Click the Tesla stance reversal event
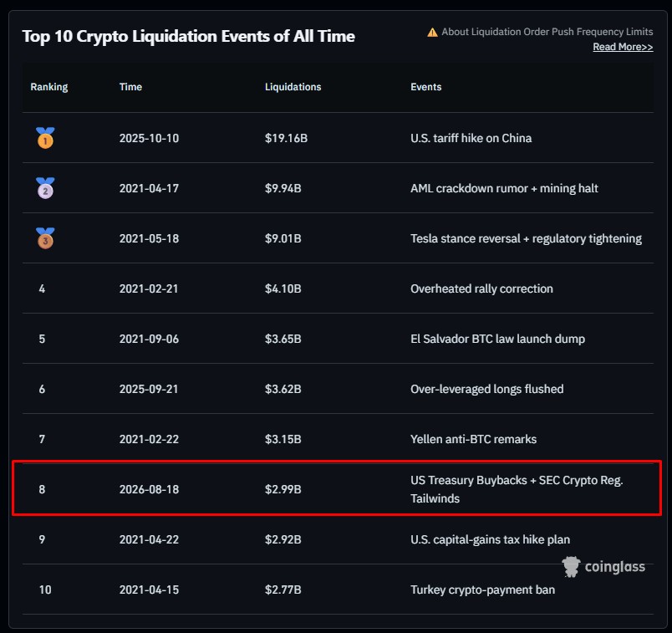 pos(527,238)
